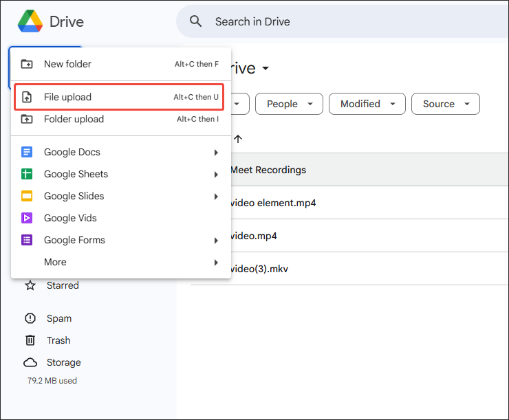
Task: Click the green Google Sheets icon
Action: tap(27, 174)
